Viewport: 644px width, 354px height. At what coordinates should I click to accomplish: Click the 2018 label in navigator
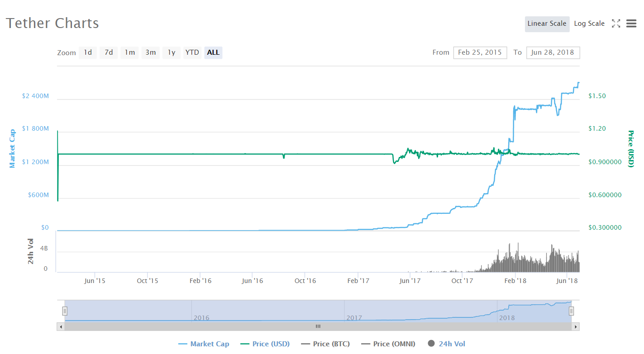507,318
